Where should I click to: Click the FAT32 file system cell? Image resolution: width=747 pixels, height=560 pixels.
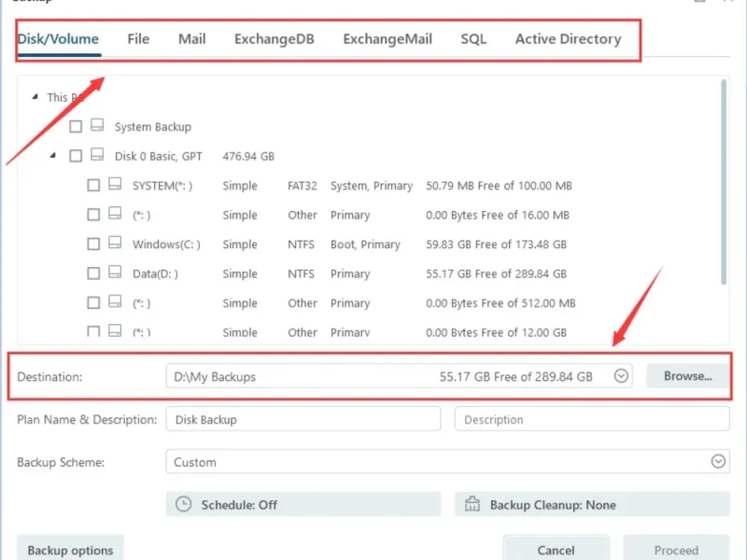coord(302,186)
